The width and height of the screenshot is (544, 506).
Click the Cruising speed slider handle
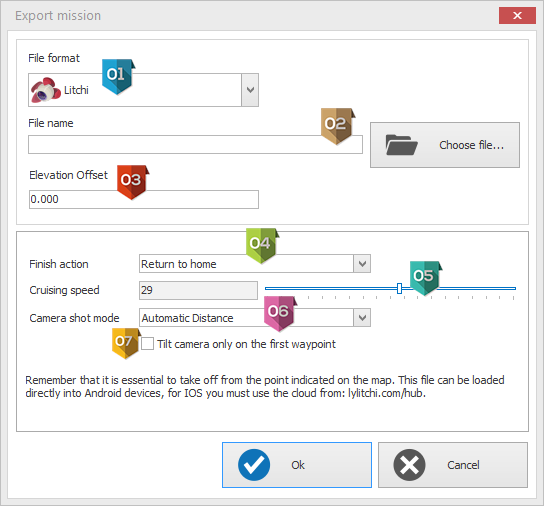399,288
